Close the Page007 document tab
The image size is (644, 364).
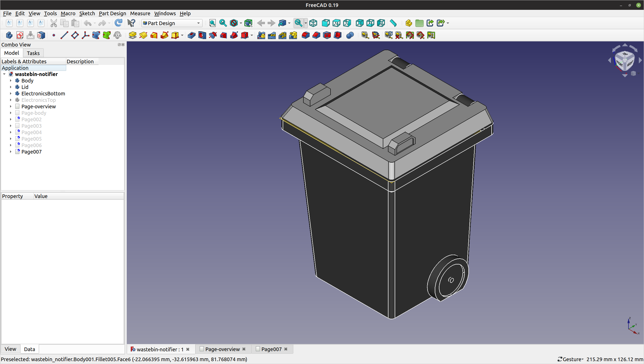[x=286, y=349]
